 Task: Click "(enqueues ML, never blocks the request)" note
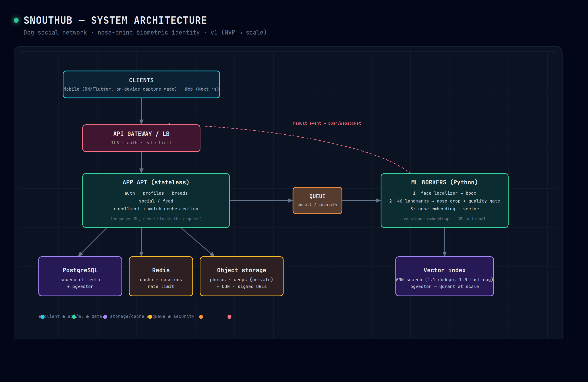[x=156, y=219]
